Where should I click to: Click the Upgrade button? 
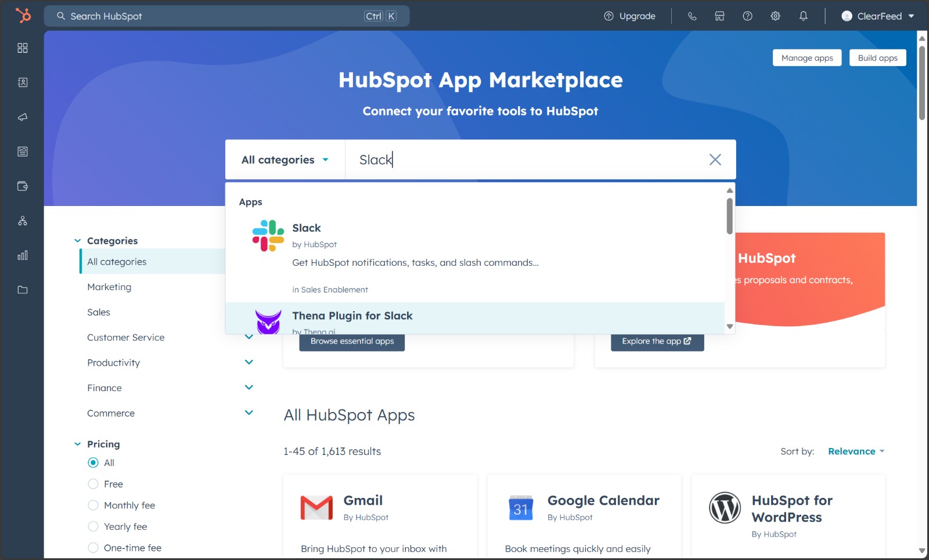point(630,16)
